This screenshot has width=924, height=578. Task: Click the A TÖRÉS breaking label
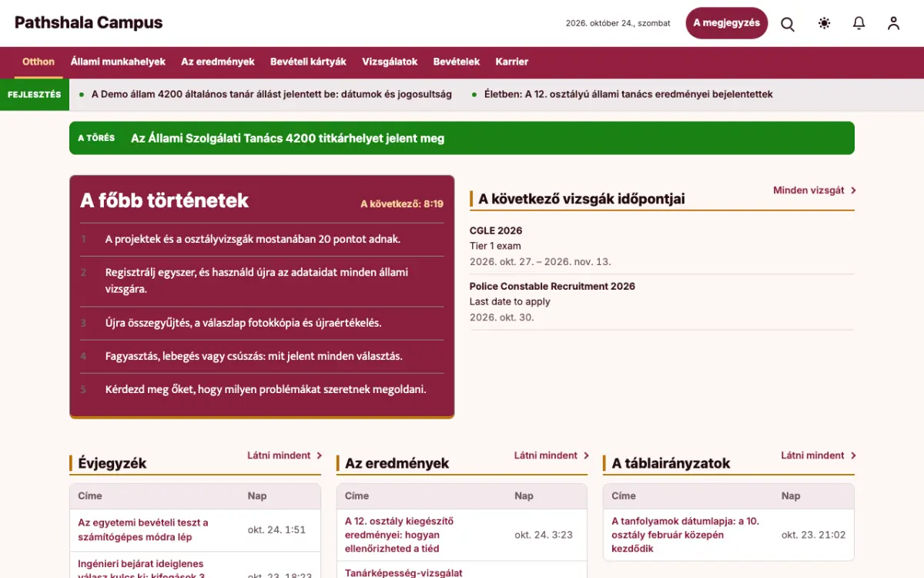[96, 138]
